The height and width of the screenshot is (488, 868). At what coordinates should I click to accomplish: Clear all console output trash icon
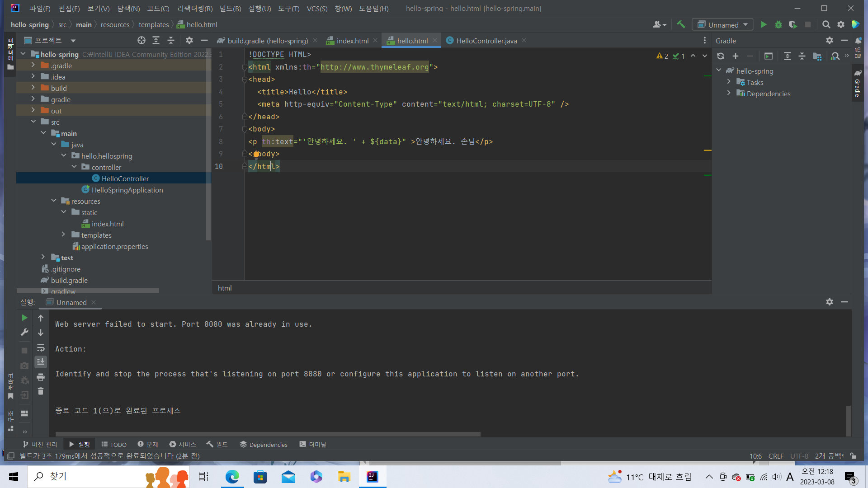[41, 391]
